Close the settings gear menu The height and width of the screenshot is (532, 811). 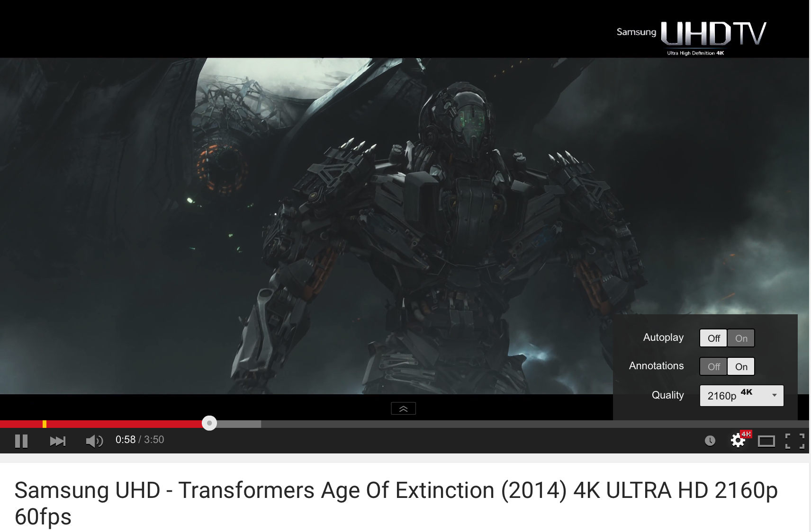(x=738, y=441)
